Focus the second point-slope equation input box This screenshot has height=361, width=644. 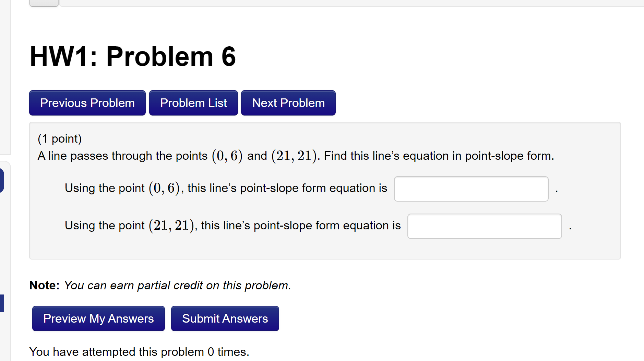point(484,226)
